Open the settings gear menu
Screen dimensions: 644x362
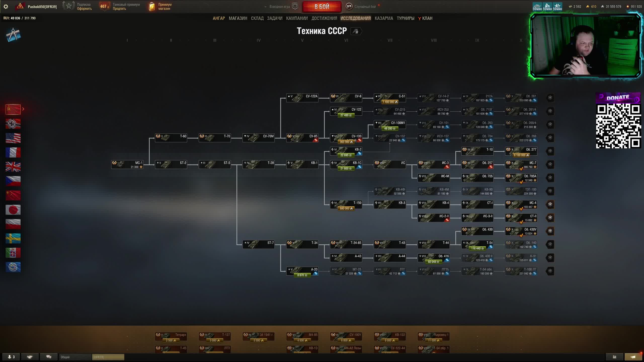pos(6,7)
